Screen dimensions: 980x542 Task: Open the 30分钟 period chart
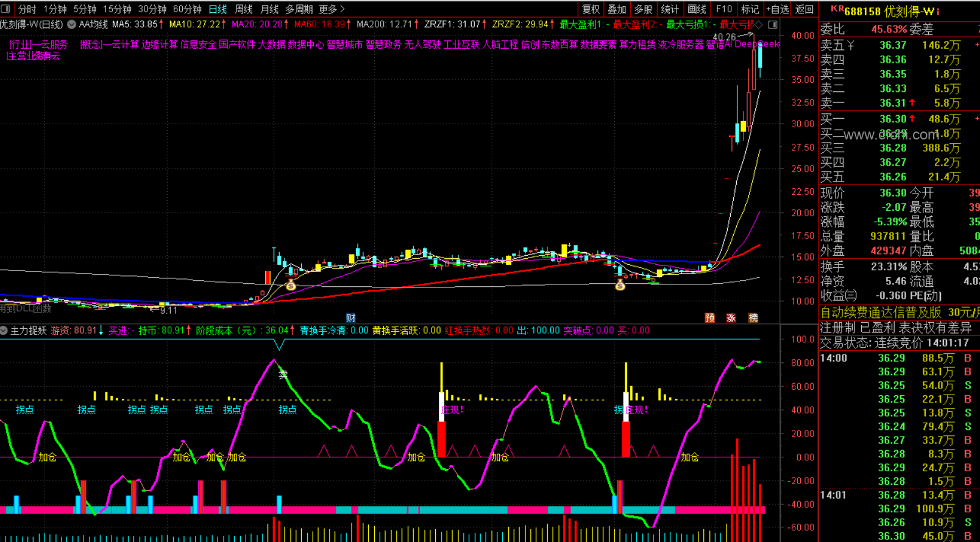pyautogui.click(x=152, y=9)
